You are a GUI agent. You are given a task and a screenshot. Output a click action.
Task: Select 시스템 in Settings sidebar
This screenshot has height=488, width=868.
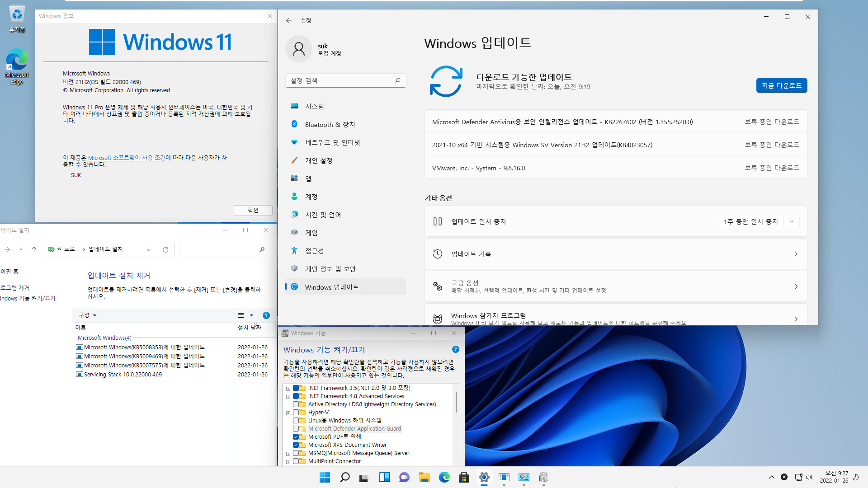tap(346, 106)
